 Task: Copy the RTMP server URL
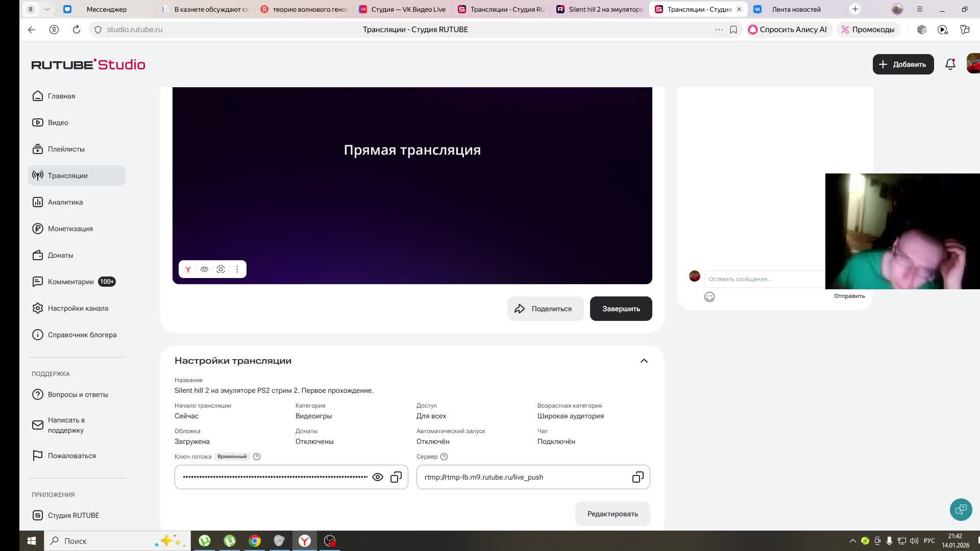pos(638,477)
